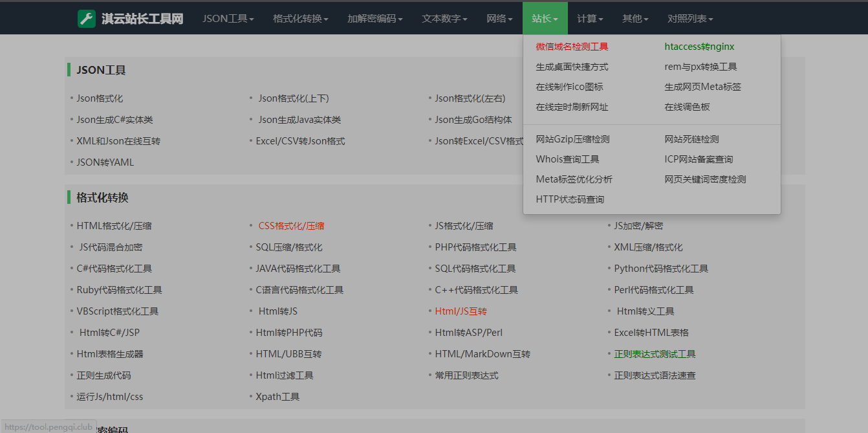Open HTML/MarkDown互转 link
Image resolution: width=868 pixels, height=433 pixels.
483,354
